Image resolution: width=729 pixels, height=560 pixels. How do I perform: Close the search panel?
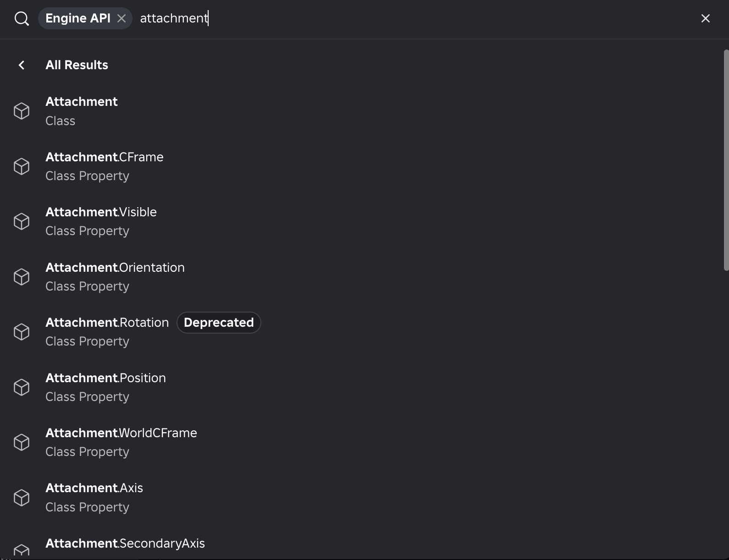coord(705,18)
